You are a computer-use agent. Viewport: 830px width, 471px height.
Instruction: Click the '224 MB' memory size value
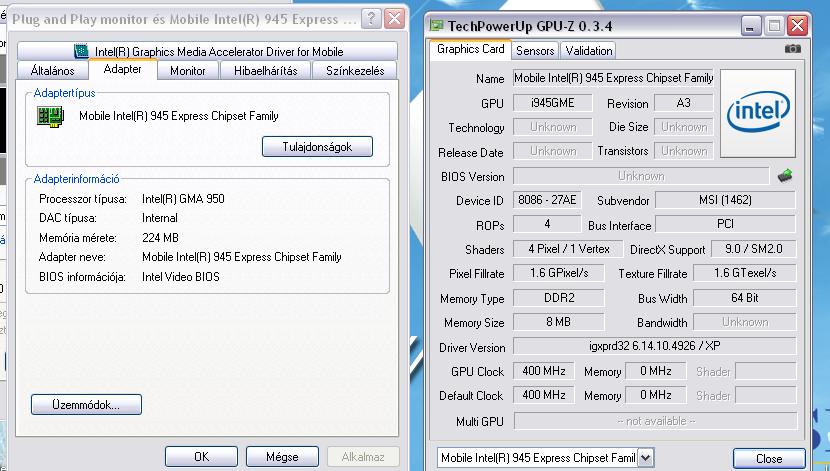[x=160, y=238]
